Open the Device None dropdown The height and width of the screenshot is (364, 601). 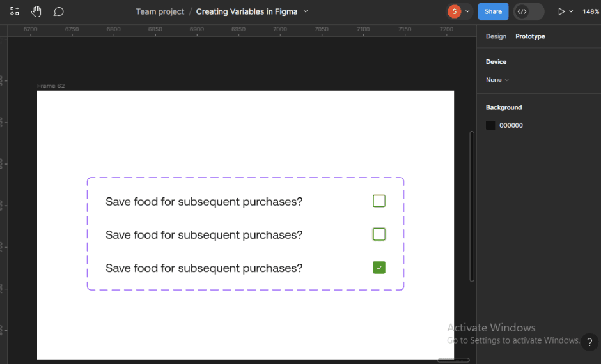pyautogui.click(x=497, y=80)
